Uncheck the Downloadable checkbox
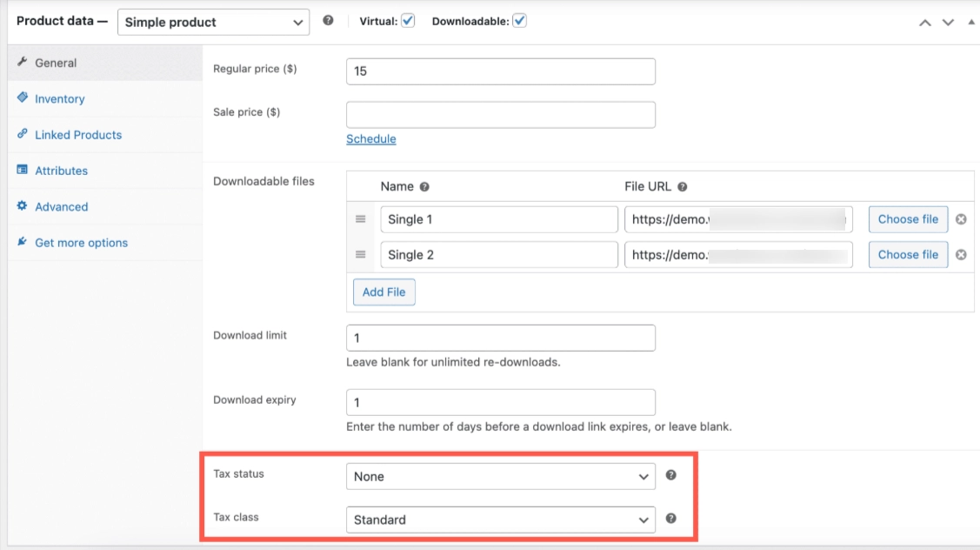The image size is (980, 550). [x=519, y=21]
